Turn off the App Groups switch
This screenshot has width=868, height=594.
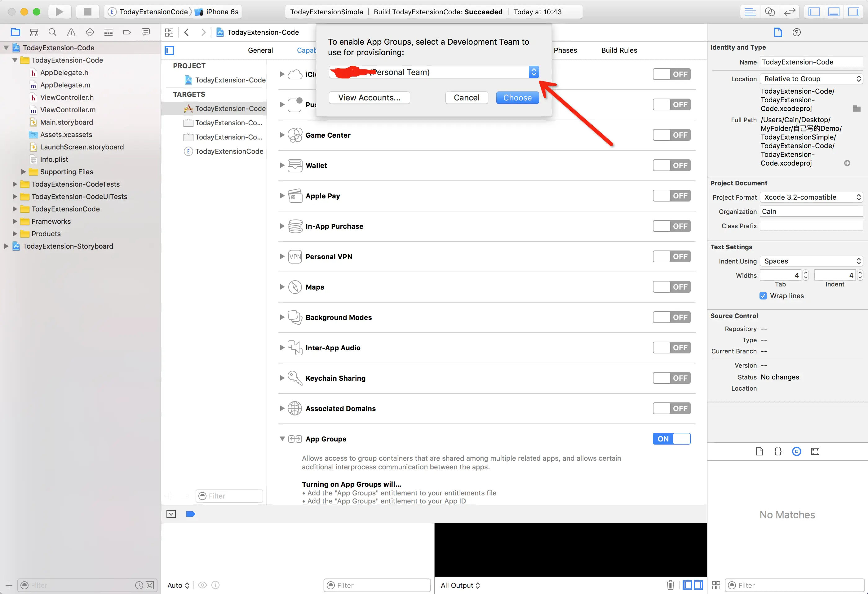[671, 439]
